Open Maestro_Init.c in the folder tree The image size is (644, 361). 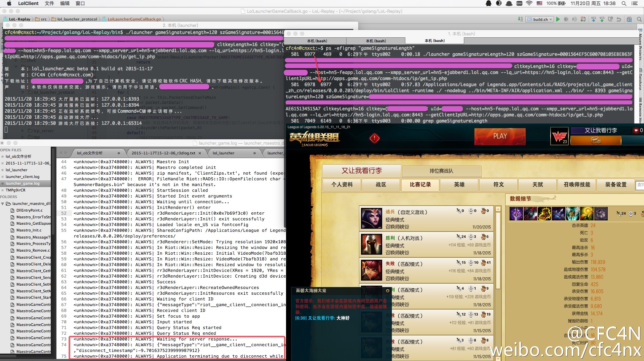tap(29, 230)
